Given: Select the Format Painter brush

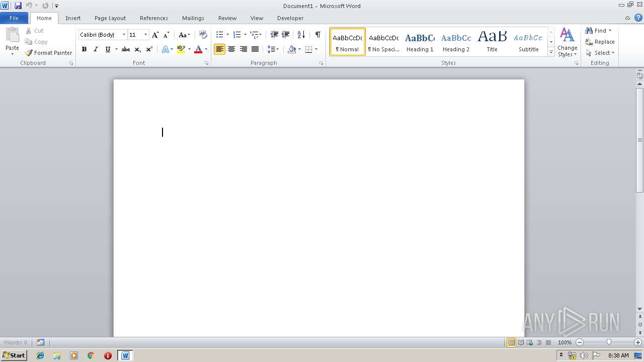Looking at the screenshot, I should point(29,53).
